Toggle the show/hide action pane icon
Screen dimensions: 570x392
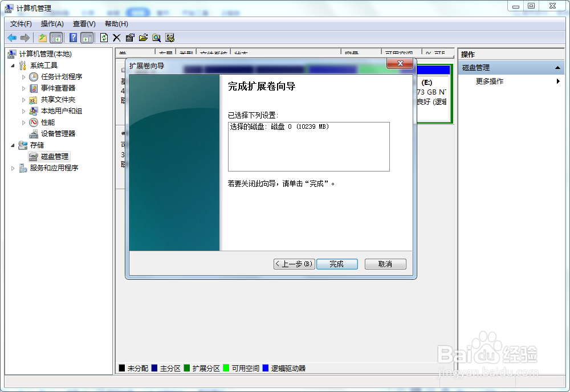[87, 38]
